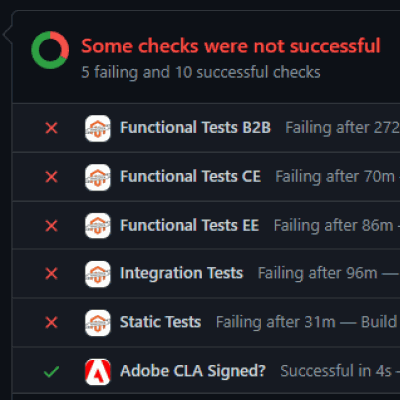Click the Adobe logo beside CLA Signed
Viewport: 400px width, 400px height.
[98, 371]
